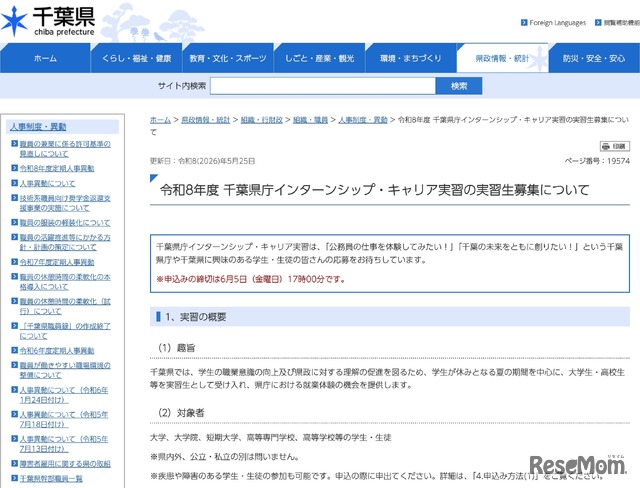Open the 県政情報・統計 tab
Image resolution: width=640 pixels, height=488 pixels.
coord(502,58)
